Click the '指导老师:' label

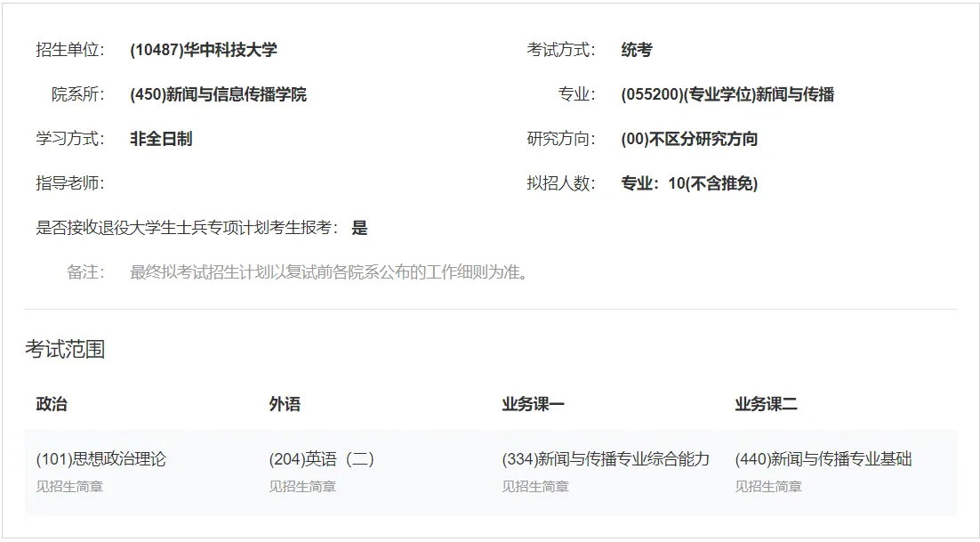point(70,183)
